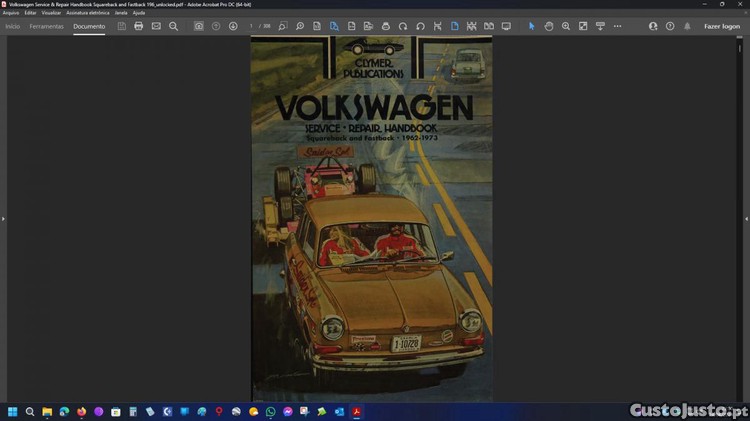The image size is (750, 421).
Task: Toggle read mode screen icon
Action: tap(506, 26)
